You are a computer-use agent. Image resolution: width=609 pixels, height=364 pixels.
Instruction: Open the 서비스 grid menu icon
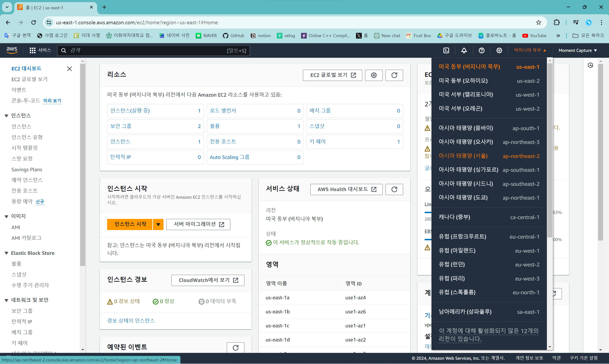pos(32,50)
